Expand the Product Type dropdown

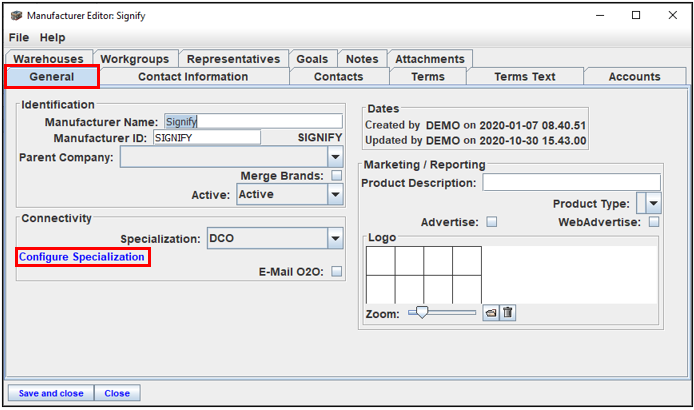(x=653, y=204)
